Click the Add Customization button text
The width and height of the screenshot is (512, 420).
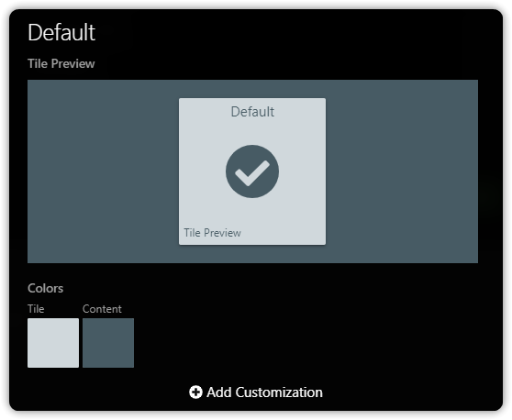[x=264, y=392]
